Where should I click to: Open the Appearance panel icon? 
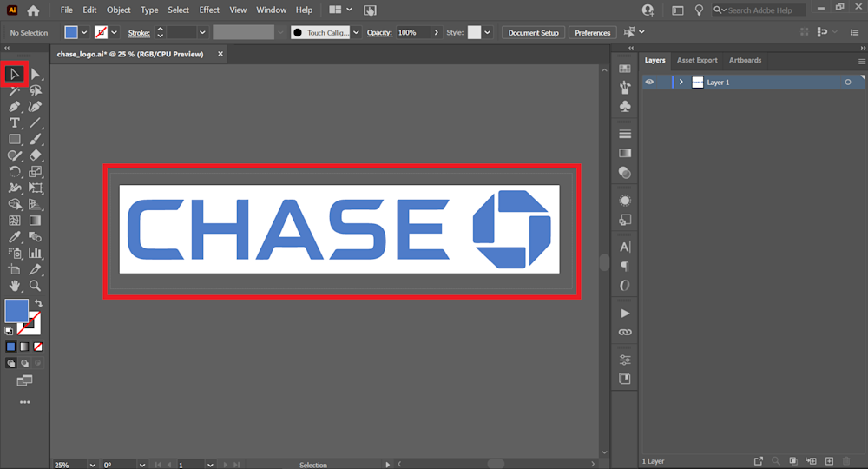click(625, 201)
